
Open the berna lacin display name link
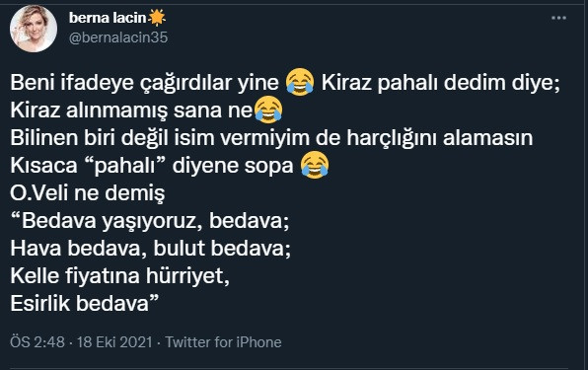[x=108, y=18]
